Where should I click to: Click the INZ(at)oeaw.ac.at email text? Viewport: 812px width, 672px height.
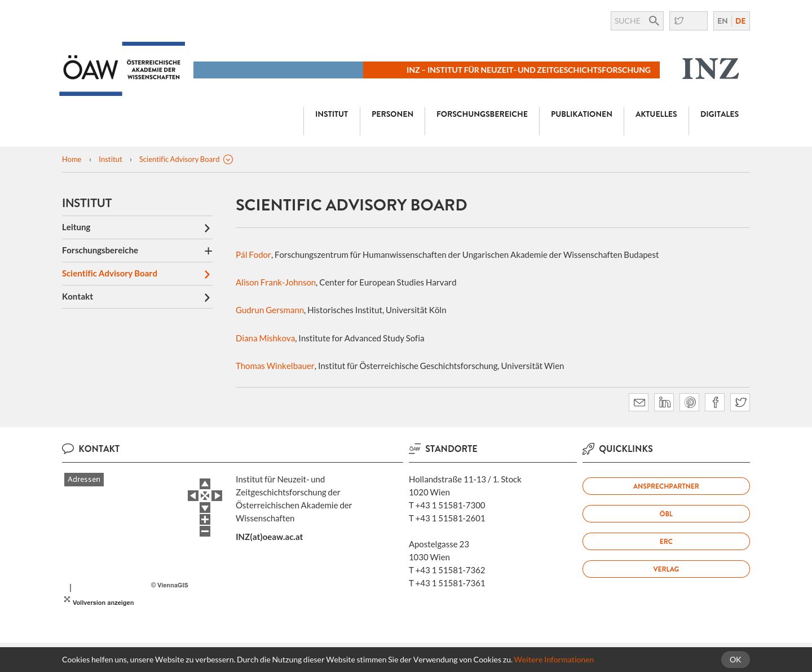(x=269, y=537)
